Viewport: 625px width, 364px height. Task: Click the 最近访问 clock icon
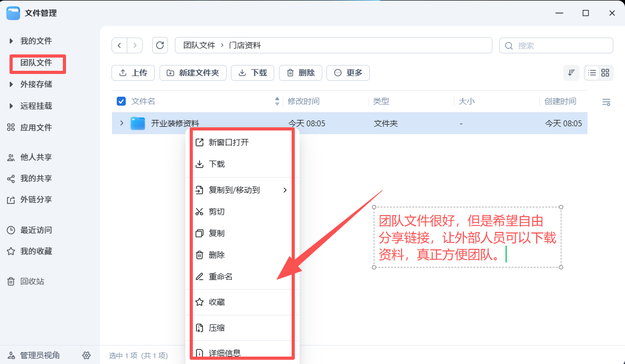[11, 230]
